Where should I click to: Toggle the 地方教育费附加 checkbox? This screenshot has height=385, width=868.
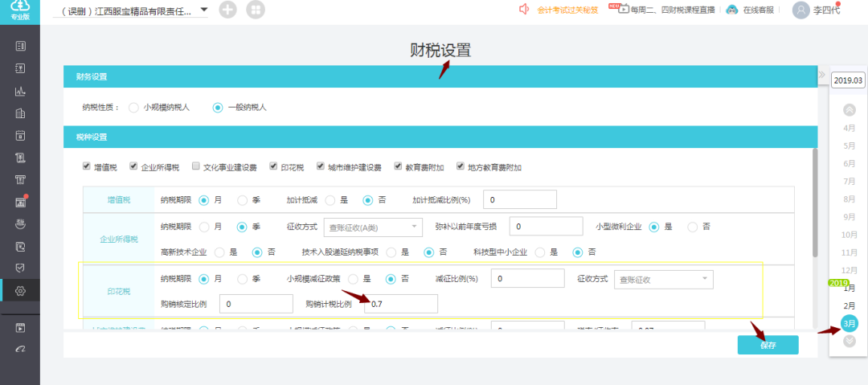tap(460, 166)
